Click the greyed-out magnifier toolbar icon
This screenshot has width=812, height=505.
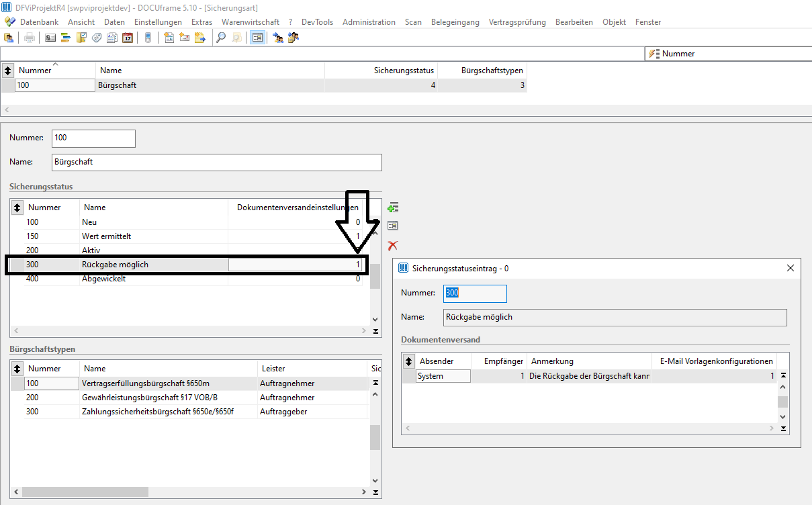pyautogui.click(x=236, y=38)
